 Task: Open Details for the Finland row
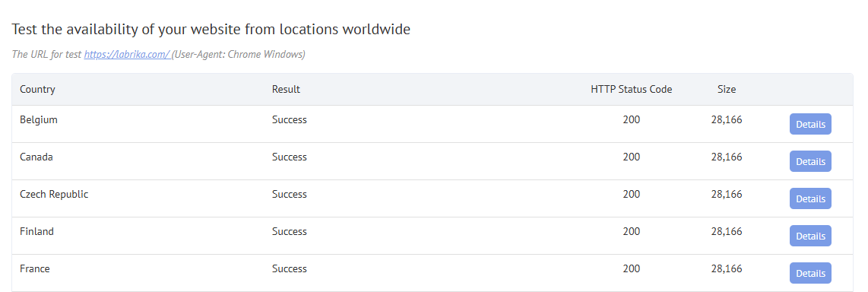[810, 236]
